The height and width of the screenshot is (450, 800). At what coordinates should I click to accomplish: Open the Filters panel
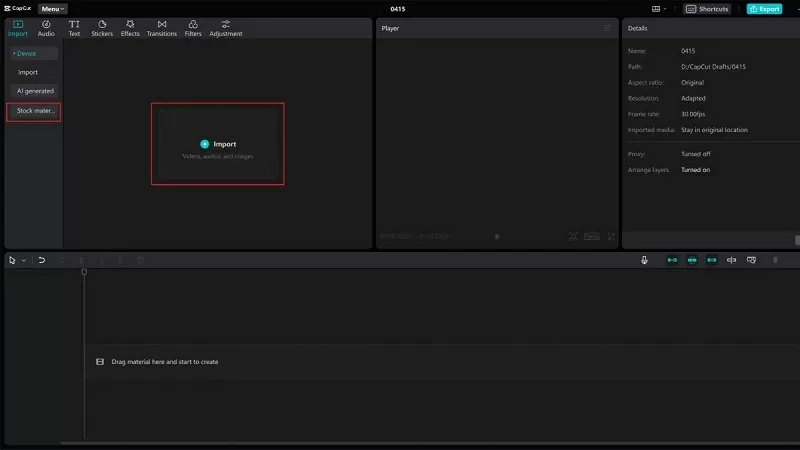coord(193,27)
